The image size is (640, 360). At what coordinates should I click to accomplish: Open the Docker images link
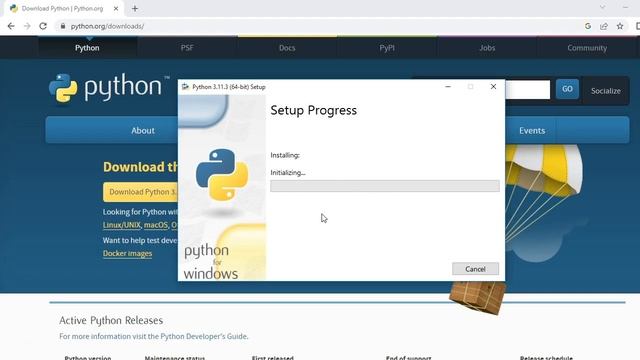pyautogui.click(x=127, y=253)
